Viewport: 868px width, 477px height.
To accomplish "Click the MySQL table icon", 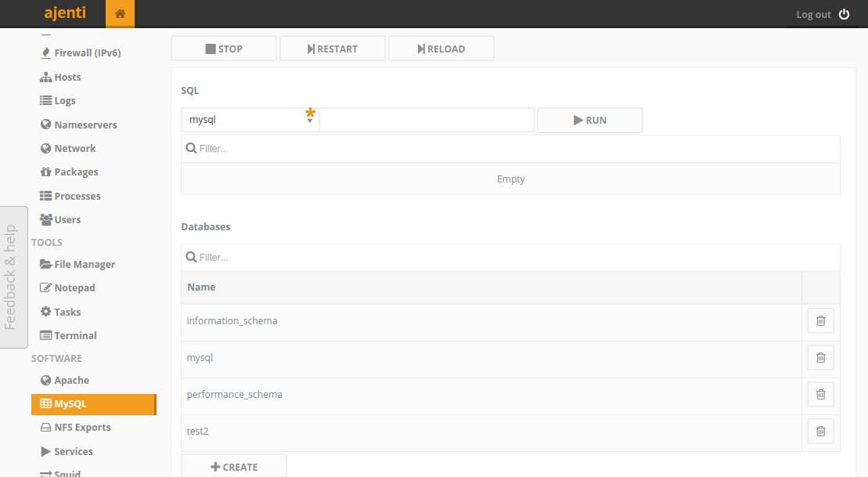I will tap(46, 403).
